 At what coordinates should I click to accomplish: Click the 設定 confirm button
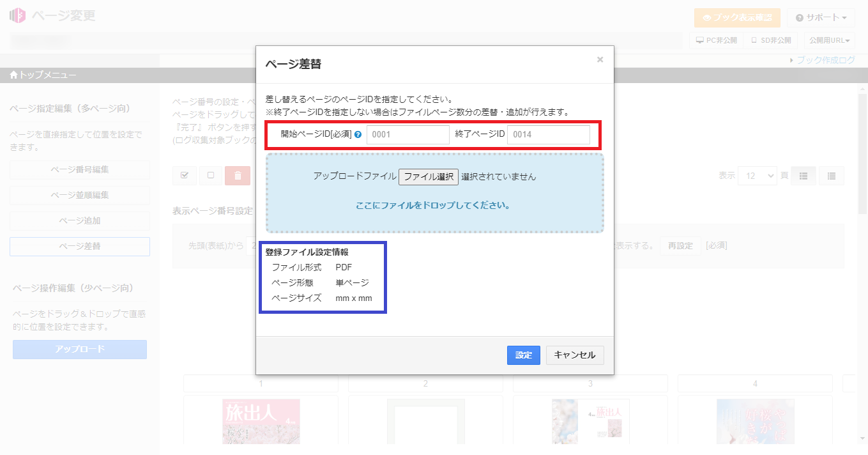pos(523,355)
